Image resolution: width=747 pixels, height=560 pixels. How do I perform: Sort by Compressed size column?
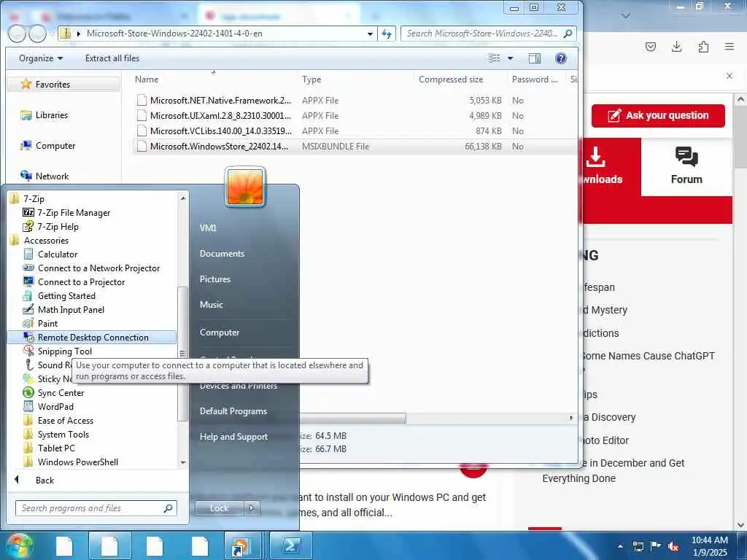pos(451,79)
